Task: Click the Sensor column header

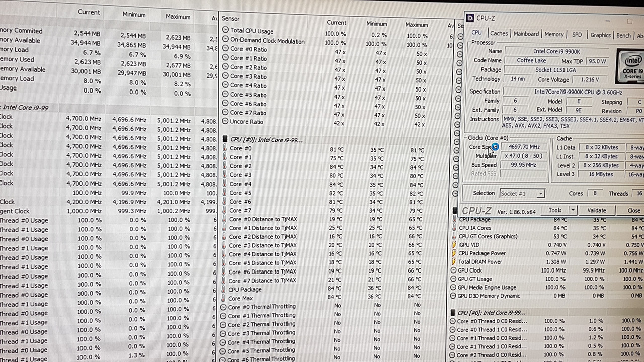Action: tap(231, 19)
